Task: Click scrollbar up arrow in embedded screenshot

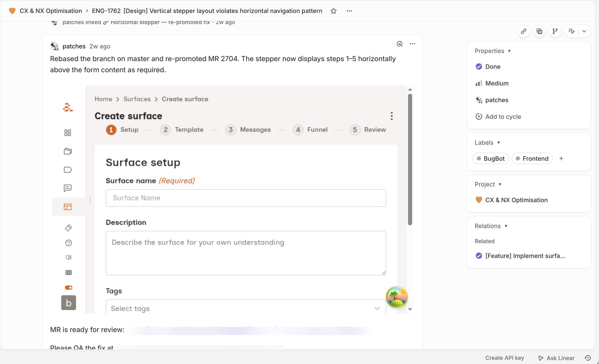Action: [x=410, y=90]
